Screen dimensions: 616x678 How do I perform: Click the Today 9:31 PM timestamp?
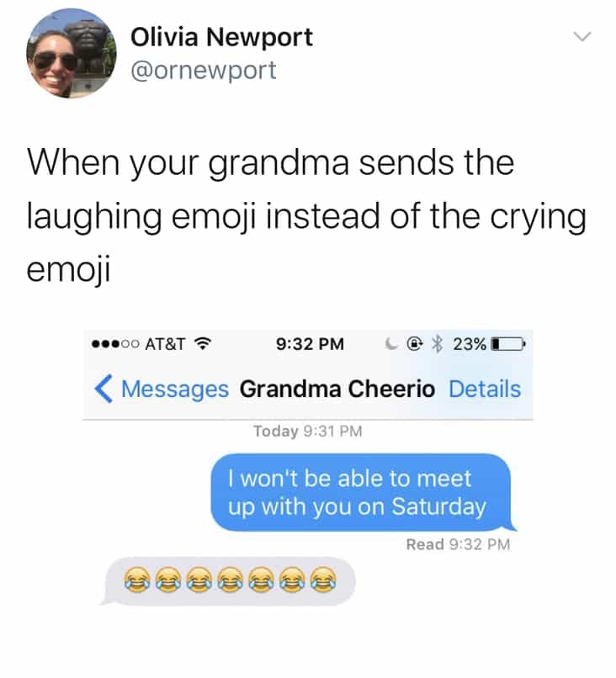click(307, 431)
